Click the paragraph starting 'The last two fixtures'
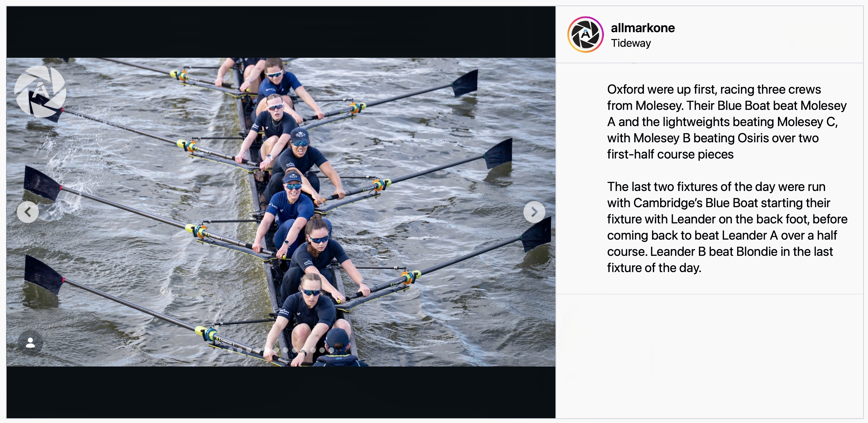Image resolution: width=868 pixels, height=423 pixels. (727, 227)
